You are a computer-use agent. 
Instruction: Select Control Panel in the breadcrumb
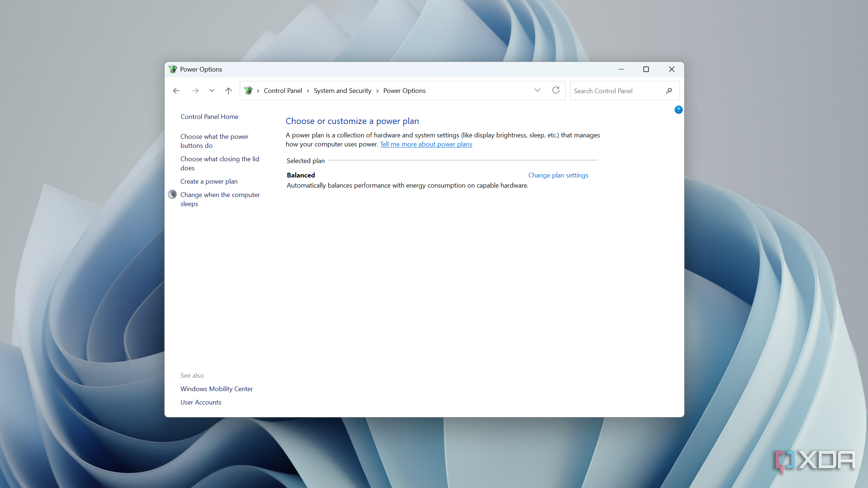[x=283, y=91]
